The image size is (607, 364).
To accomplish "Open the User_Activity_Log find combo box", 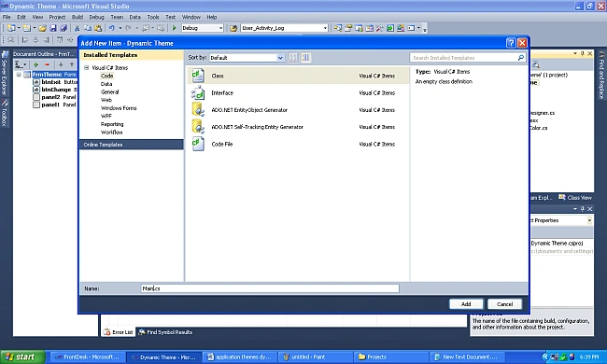I will (284, 28).
